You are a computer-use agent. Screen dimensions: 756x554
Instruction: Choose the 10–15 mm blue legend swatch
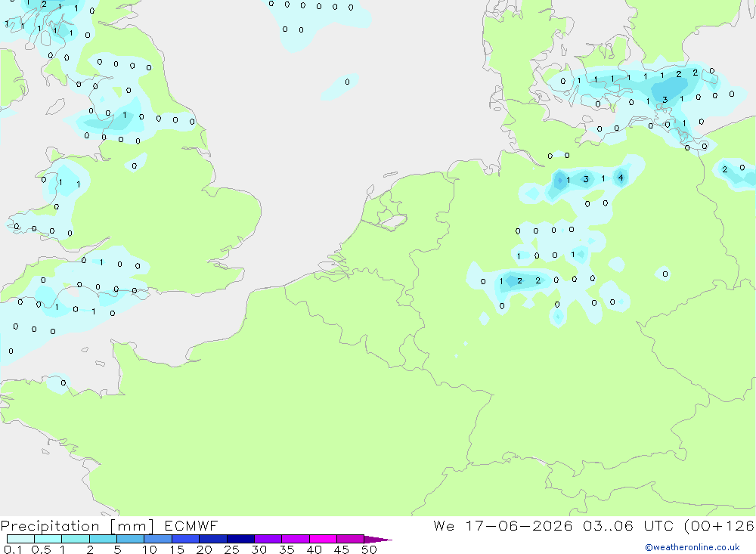coord(158,539)
